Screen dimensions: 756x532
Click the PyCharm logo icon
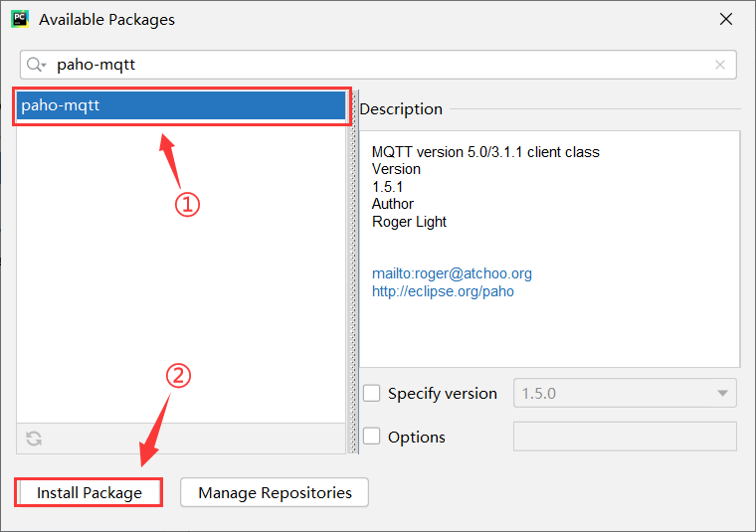[x=20, y=19]
